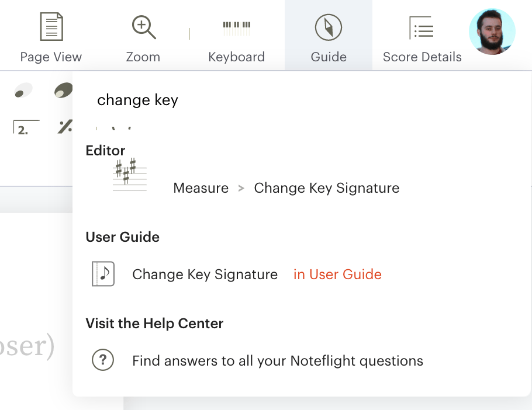This screenshot has height=410, width=532.
Task: Toggle the piano Keyboard panel
Action: click(x=236, y=35)
